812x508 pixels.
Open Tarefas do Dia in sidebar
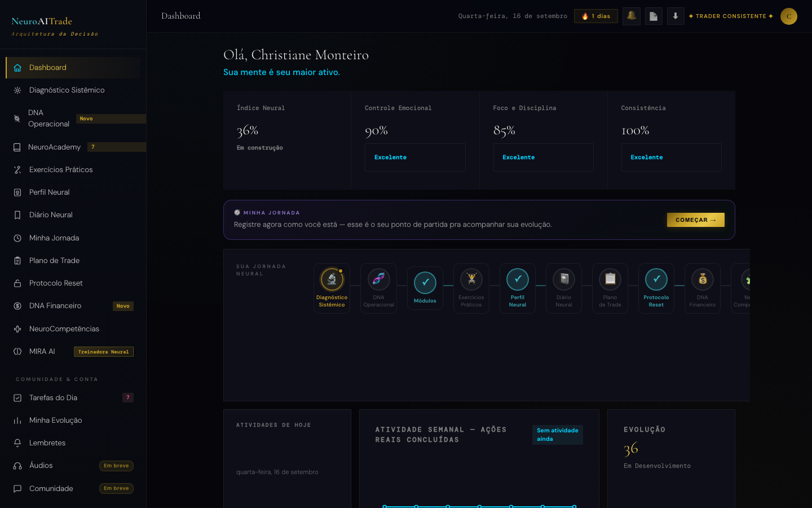click(73, 397)
